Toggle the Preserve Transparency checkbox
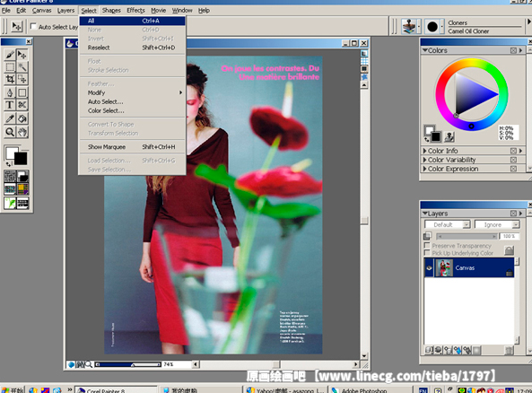Image resolution: width=532 pixels, height=393 pixels. 427,245
